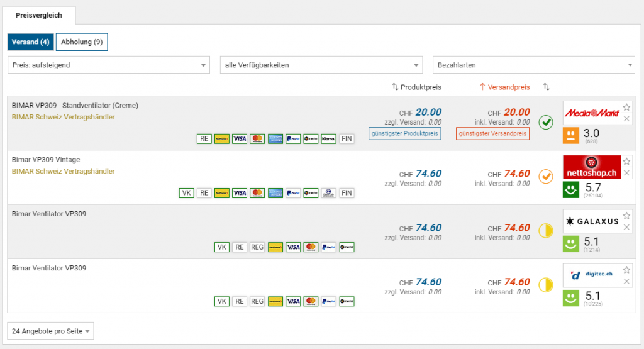This screenshot has height=349, width=644.
Task: Favorite the Galaxus shop with the star
Action: pos(626,216)
